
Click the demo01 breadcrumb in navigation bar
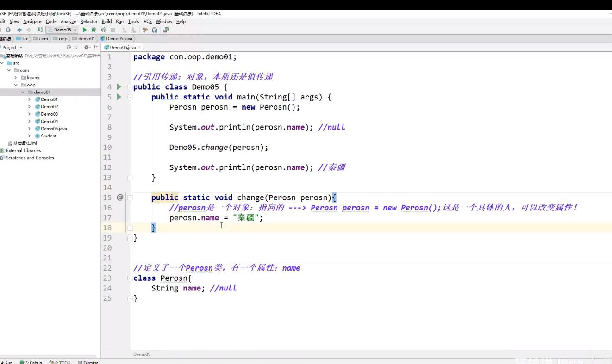tap(83, 39)
